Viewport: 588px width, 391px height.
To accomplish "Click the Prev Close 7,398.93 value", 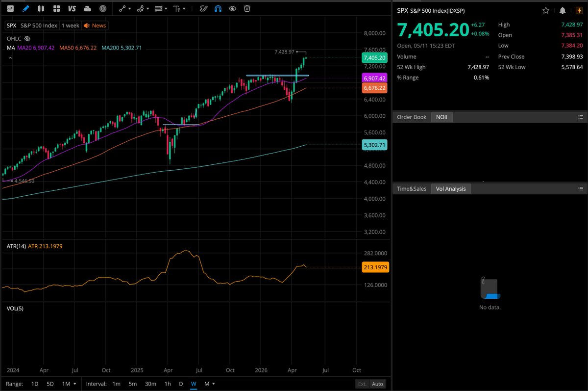I will coord(571,56).
